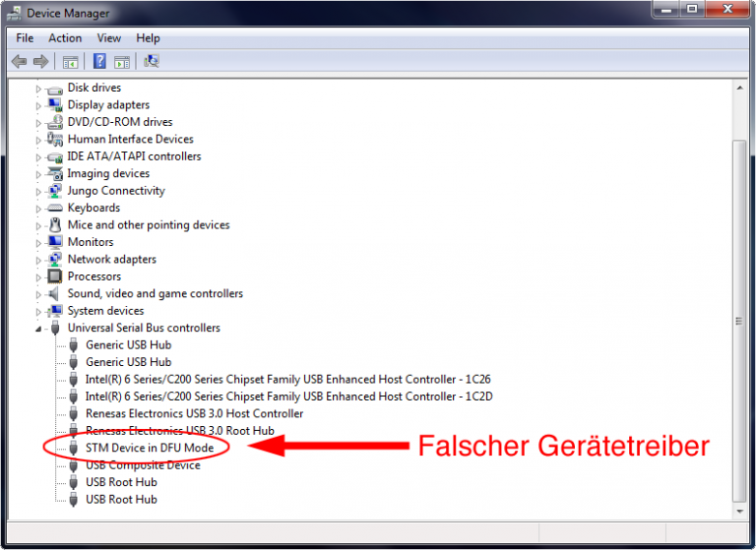Viewport: 756px width, 550px height.
Task: Expand the Human Interface Devices node
Action: point(38,141)
